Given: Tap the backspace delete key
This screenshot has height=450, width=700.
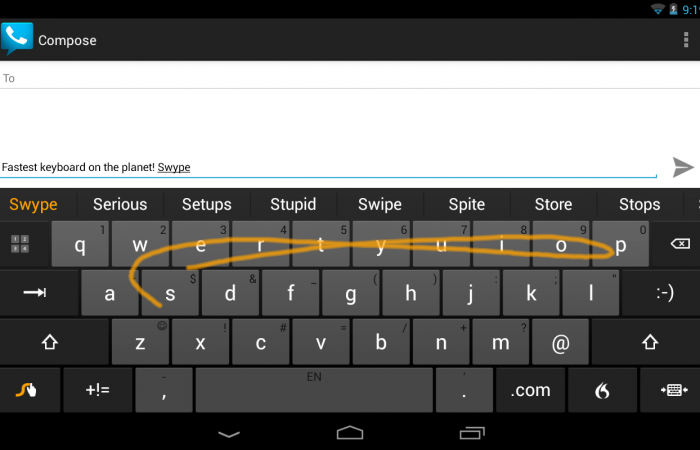Looking at the screenshot, I should coord(678,244).
